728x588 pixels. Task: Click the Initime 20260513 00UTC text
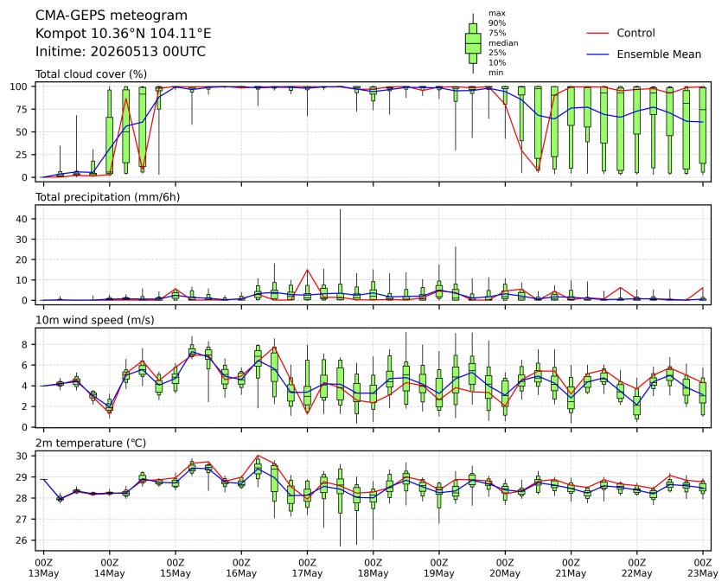(x=121, y=51)
